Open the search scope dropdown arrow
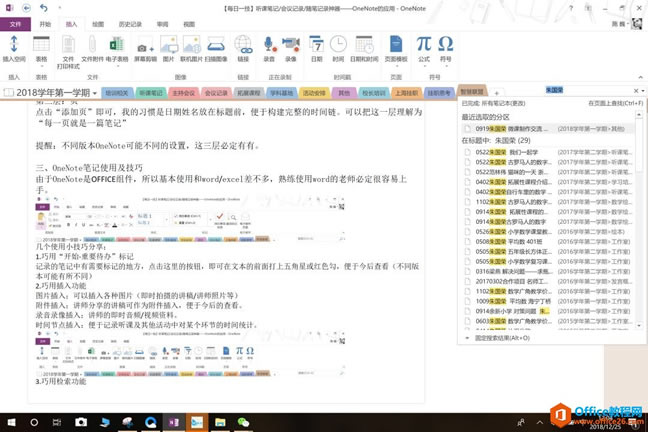Screen dimensions: 648x432 click(643, 91)
